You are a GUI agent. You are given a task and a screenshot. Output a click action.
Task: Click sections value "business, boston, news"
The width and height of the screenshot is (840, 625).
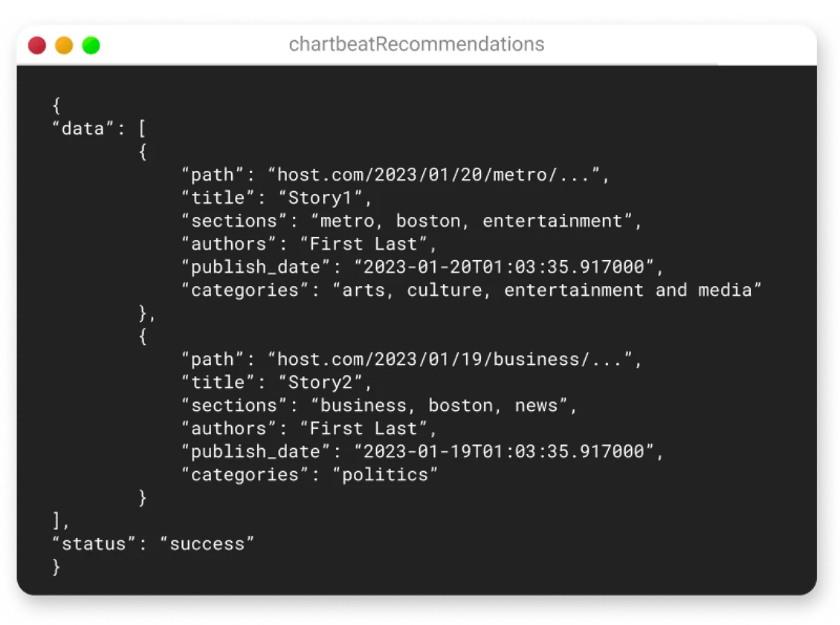click(439, 406)
